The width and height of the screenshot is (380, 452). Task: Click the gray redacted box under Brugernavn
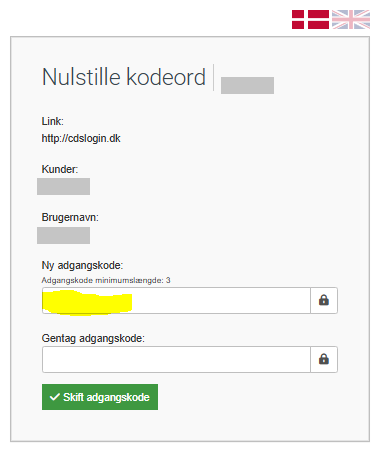tap(63, 235)
